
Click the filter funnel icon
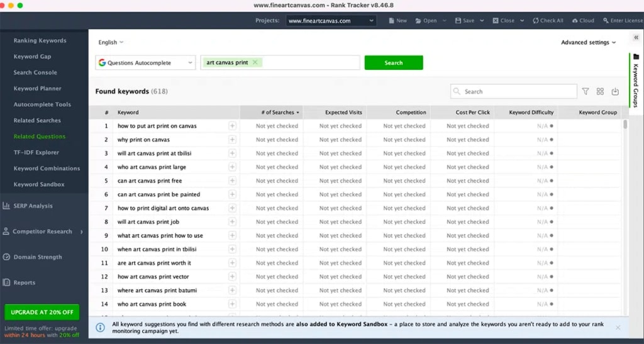point(586,92)
